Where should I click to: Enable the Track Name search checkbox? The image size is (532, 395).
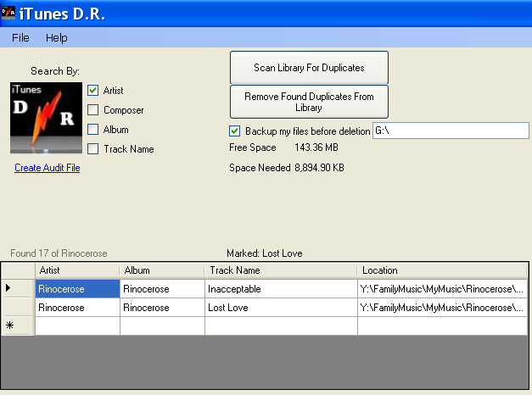point(93,148)
